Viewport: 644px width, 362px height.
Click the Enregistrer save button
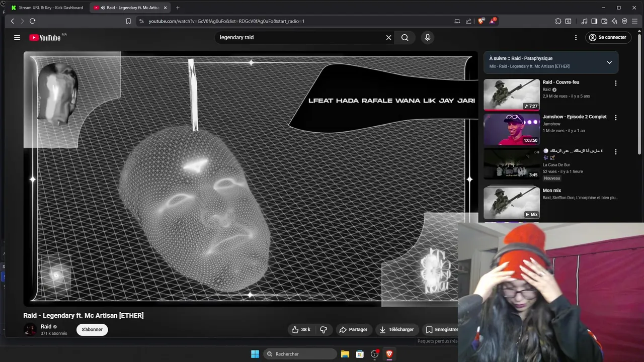click(442, 330)
